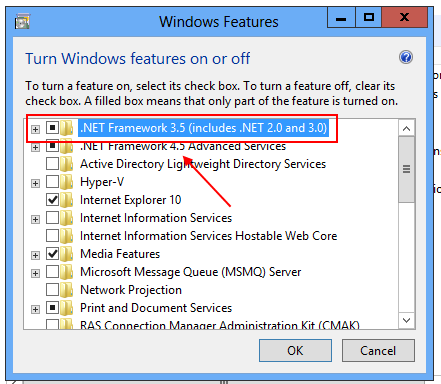Enable the Network Projection checkbox
441x384 pixels.
click(x=52, y=290)
